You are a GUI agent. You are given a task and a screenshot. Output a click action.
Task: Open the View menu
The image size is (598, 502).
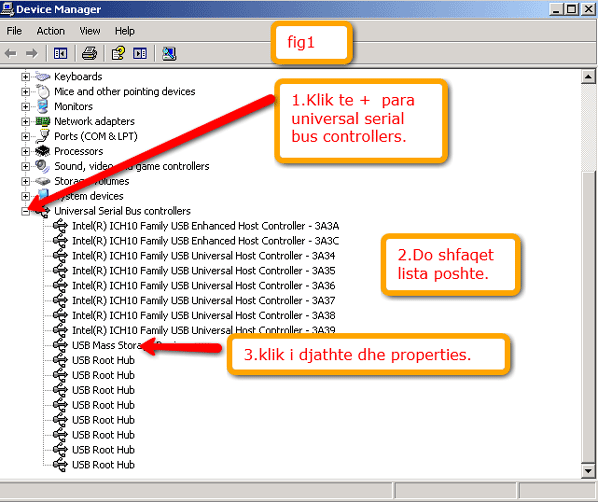pos(90,31)
